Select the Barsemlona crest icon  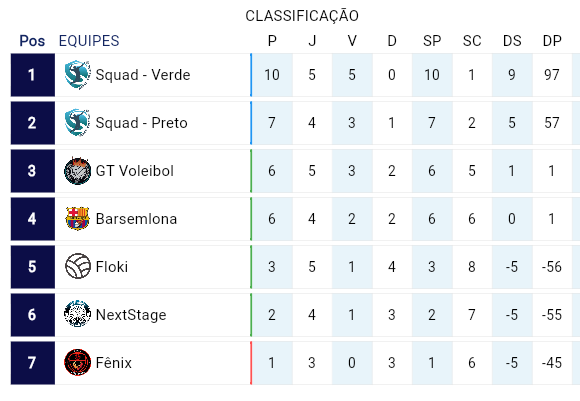pos(77,219)
